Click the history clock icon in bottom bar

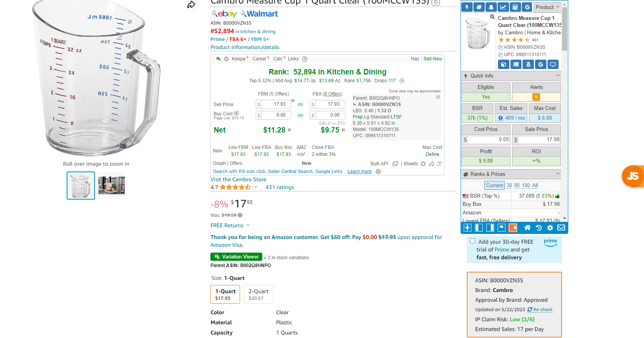click(539, 228)
